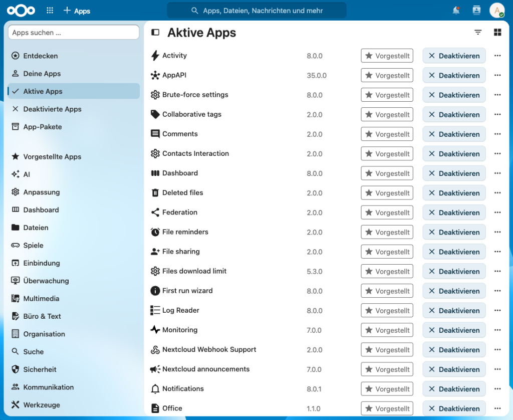513x420 pixels.
Task: Select Aktive Apps in sidebar
Action: tap(74, 91)
